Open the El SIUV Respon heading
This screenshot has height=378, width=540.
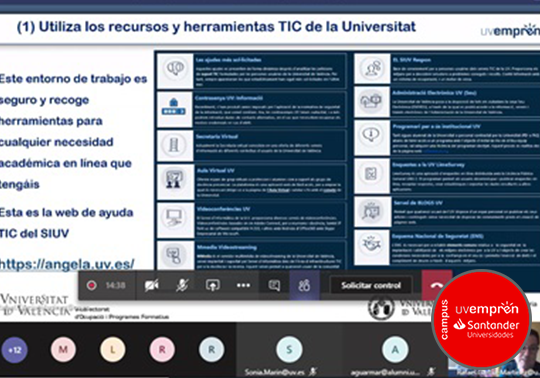point(412,60)
